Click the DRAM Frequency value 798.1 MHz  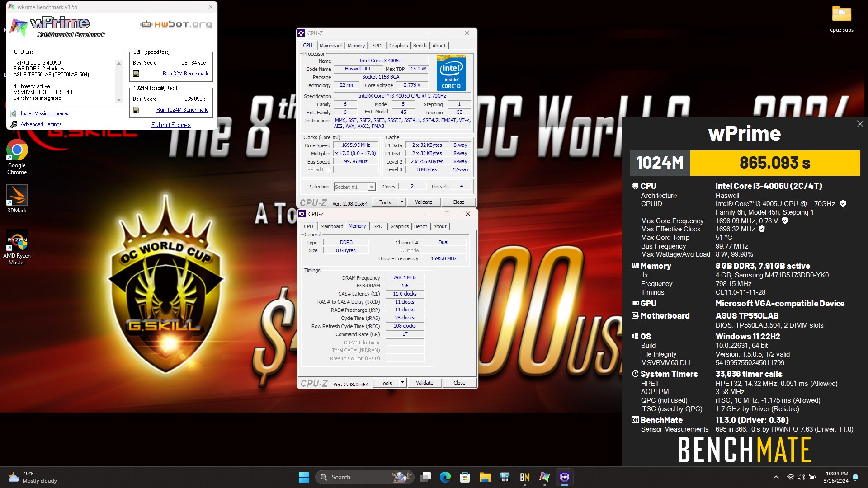click(405, 277)
